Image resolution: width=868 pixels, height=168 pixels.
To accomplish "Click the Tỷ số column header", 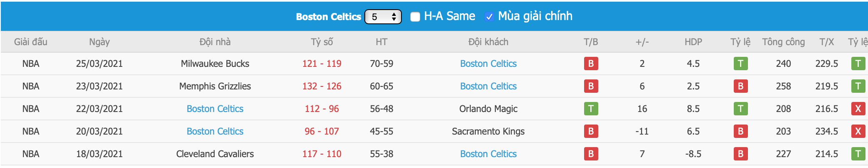I will point(322,42).
